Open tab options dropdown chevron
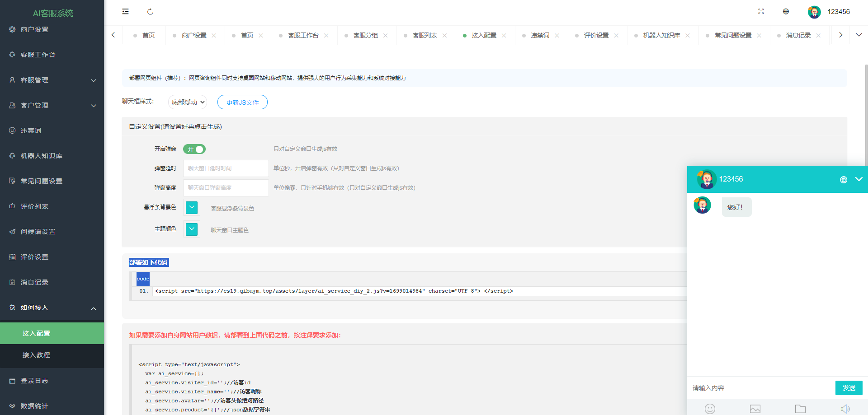The image size is (868, 415). tap(859, 35)
